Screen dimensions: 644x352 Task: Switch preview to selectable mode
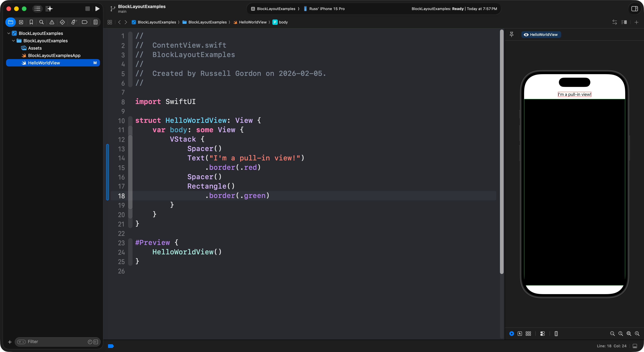click(x=520, y=334)
